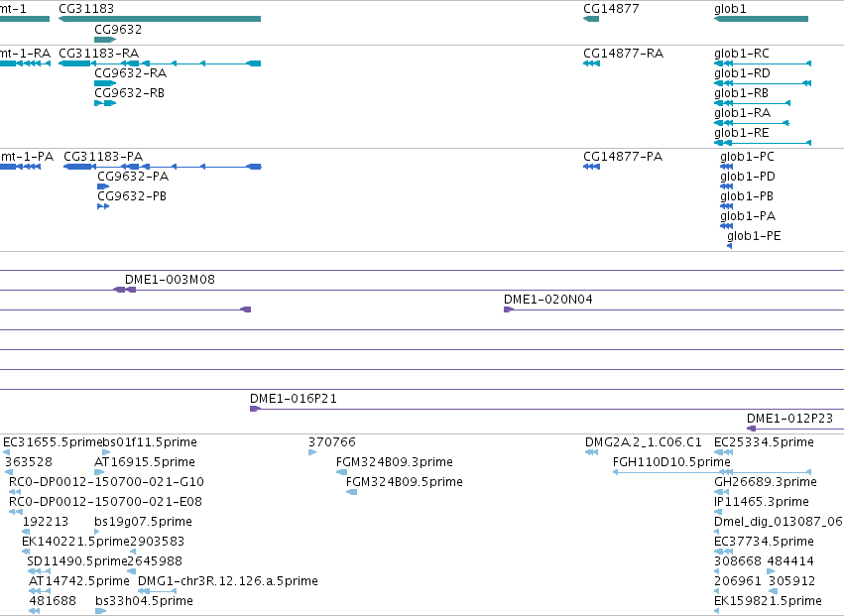The width and height of the screenshot is (844, 616).
Task: Select the glob1 gene feature bar
Action: pyautogui.click(x=761, y=19)
